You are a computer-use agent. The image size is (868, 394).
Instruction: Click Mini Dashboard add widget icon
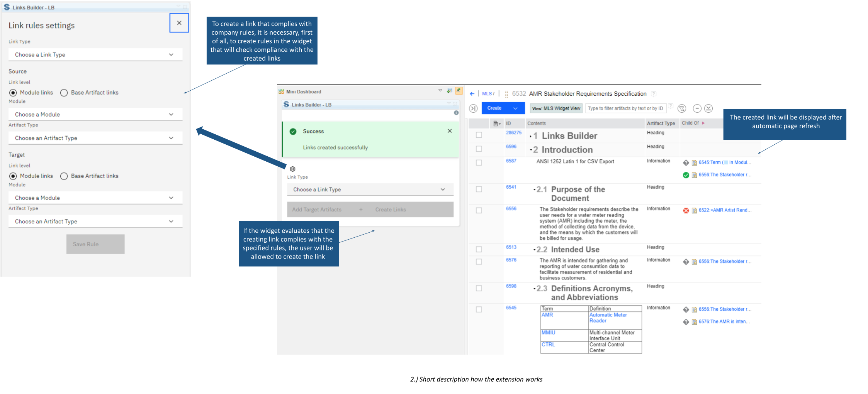(x=449, y=91)
